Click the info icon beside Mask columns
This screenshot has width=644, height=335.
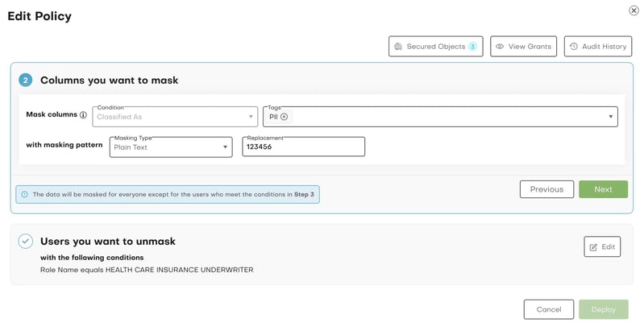[x=83, y=115]
